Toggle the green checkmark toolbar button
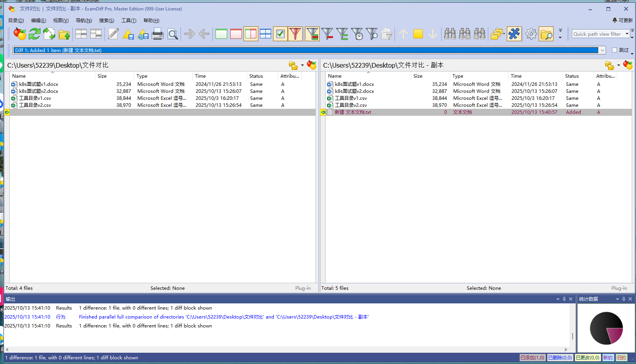 (x=280, y=34)
